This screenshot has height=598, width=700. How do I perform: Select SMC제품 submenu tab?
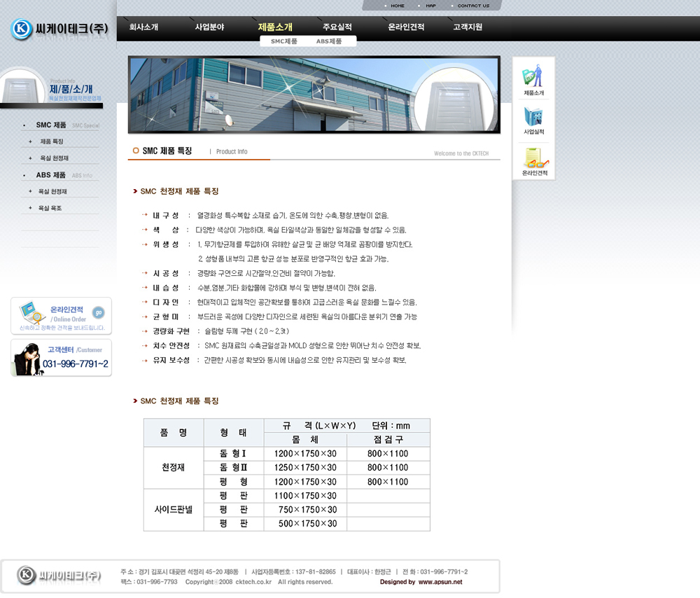(284, 41)
